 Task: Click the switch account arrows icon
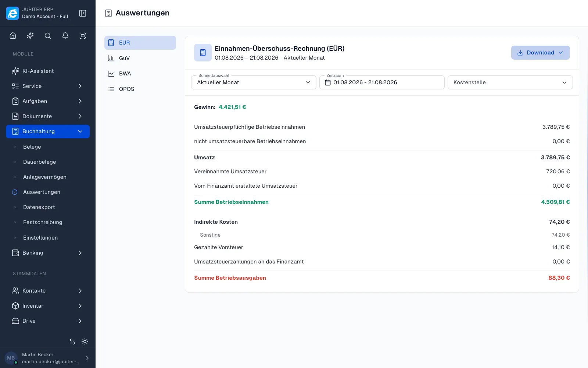coord(72,342)
